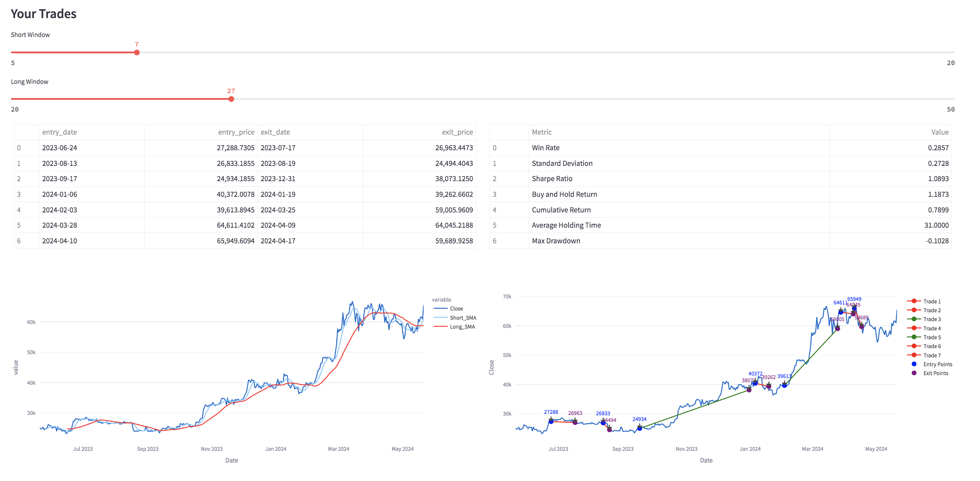Click exit date 2023-07-17
The width and height of the screenshot is (980, 481).
(x=310, y=148)
